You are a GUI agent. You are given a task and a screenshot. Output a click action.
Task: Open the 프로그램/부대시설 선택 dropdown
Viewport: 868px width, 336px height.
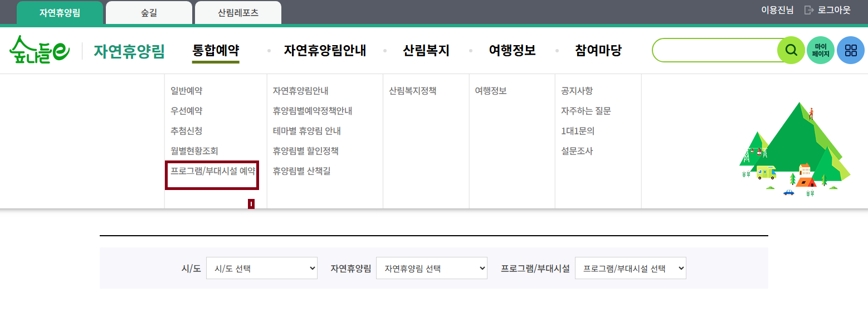pos(630,268)
